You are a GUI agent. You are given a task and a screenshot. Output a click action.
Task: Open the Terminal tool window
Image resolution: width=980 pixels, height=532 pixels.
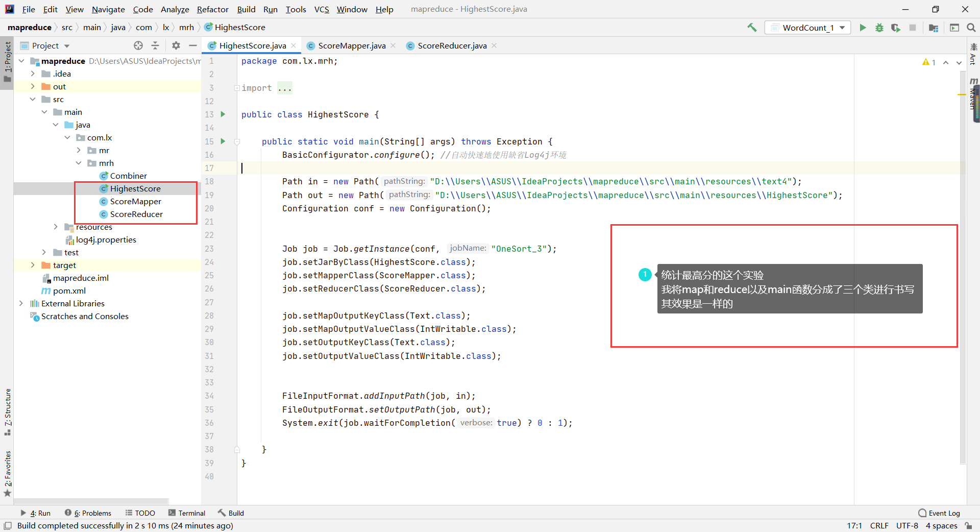coord(187,513)
